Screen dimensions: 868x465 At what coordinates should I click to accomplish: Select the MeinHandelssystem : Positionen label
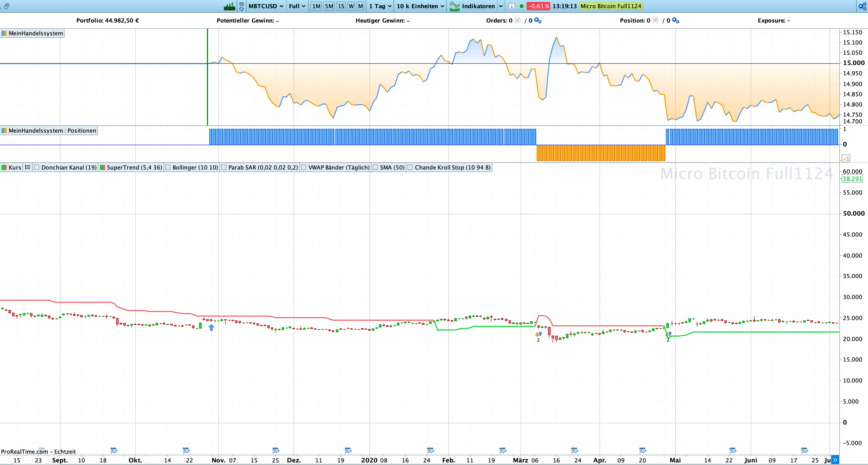52,131
